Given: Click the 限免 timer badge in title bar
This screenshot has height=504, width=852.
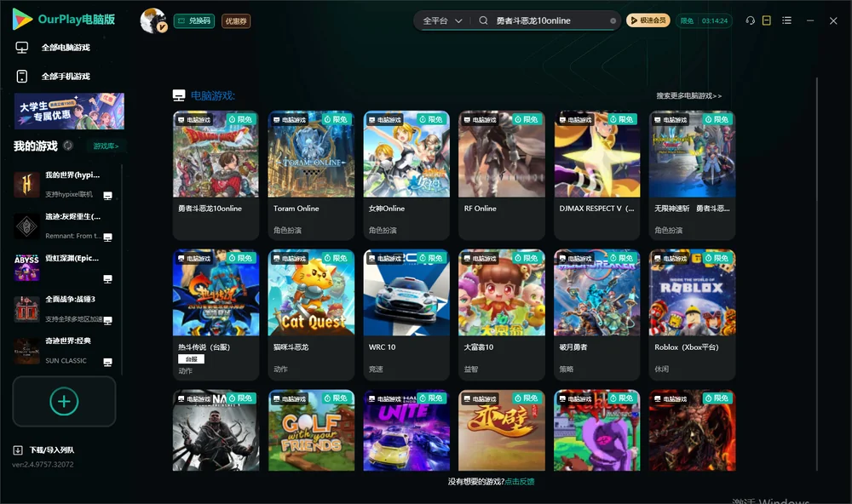Looking at the screenshot, I should click(x=704, y=20).
